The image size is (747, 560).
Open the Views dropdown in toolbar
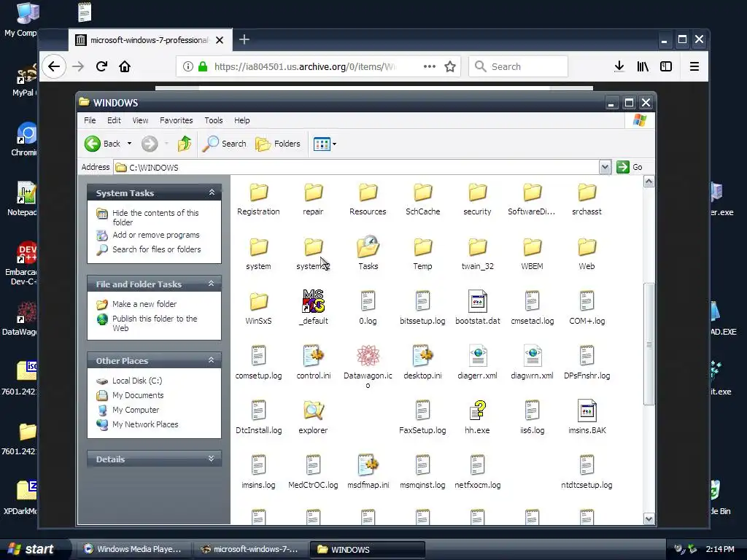tap(325, 144)
